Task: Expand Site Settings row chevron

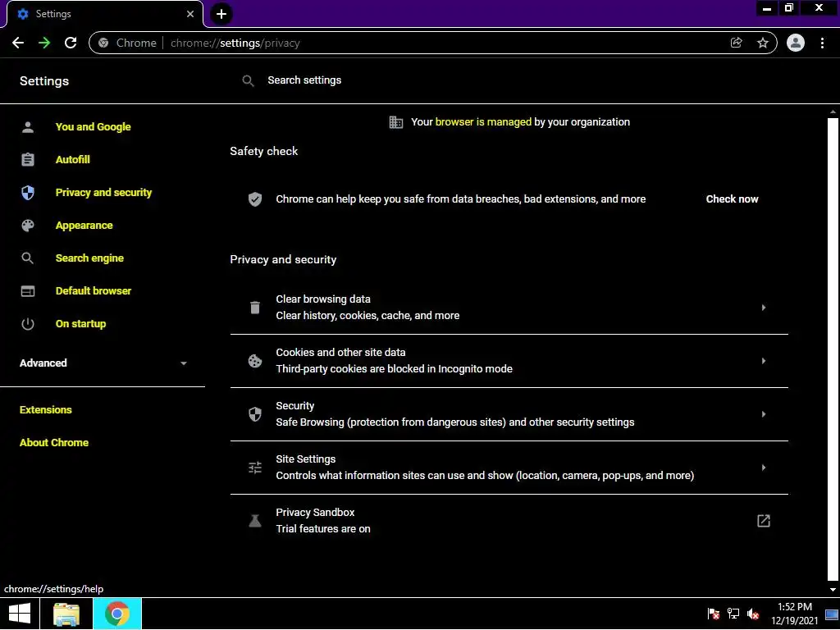Action: [x=764, y=468]
